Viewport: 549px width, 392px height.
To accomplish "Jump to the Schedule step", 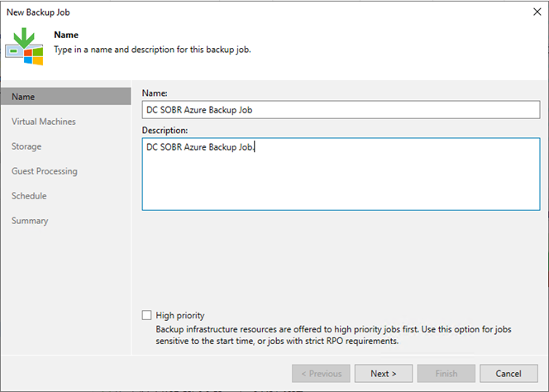I will [29, 195].
